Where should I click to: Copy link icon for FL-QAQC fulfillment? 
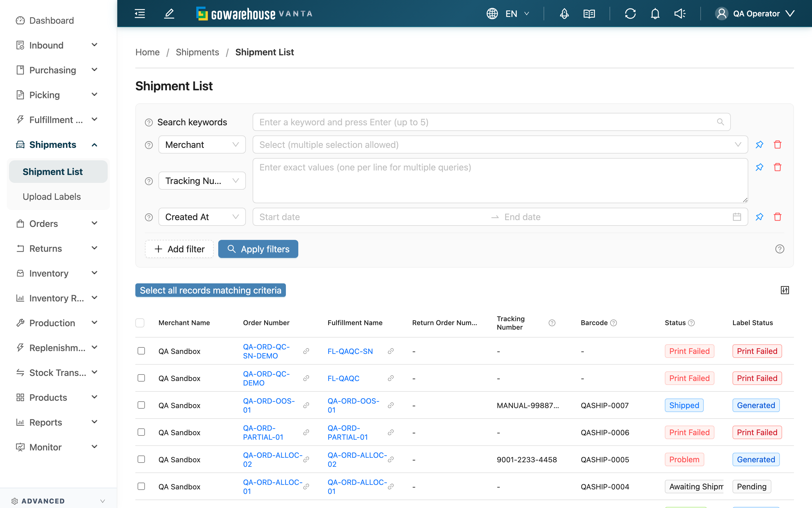click(x=390, y=378)
